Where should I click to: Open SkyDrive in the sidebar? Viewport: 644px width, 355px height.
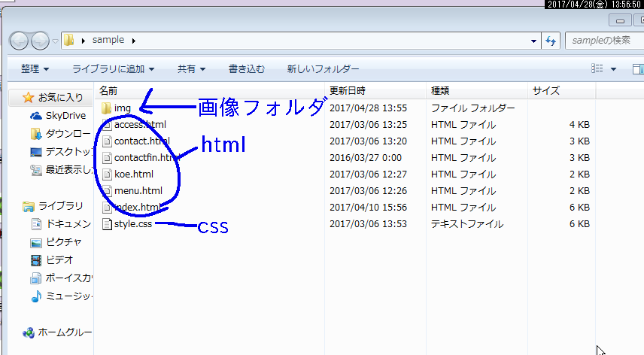(58, 116)
